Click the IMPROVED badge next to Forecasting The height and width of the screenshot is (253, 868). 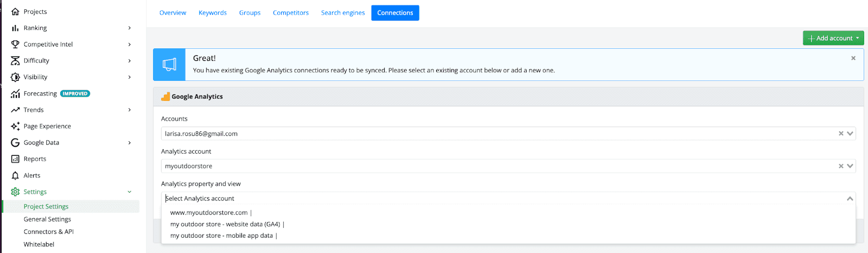(x=75, y=93)
